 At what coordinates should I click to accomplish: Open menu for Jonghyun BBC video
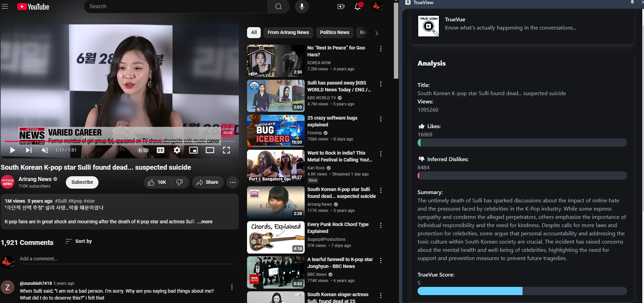(x=381, y=260)
